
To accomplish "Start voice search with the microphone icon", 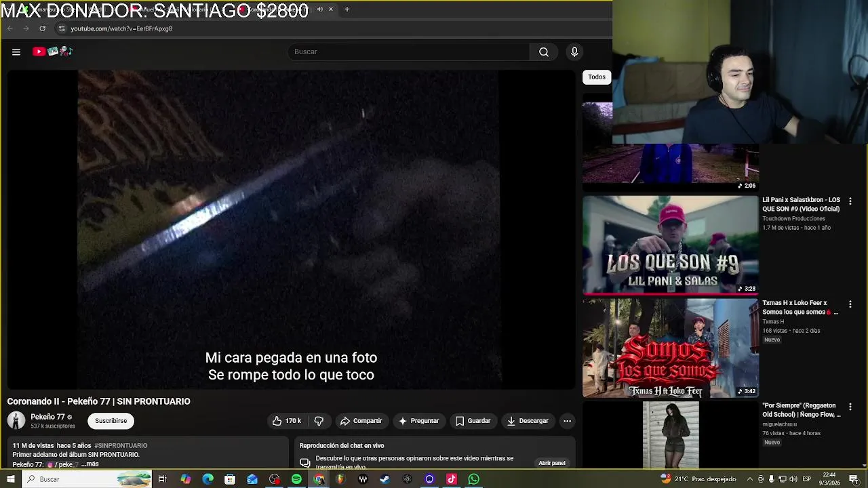I will click(574, 52).
